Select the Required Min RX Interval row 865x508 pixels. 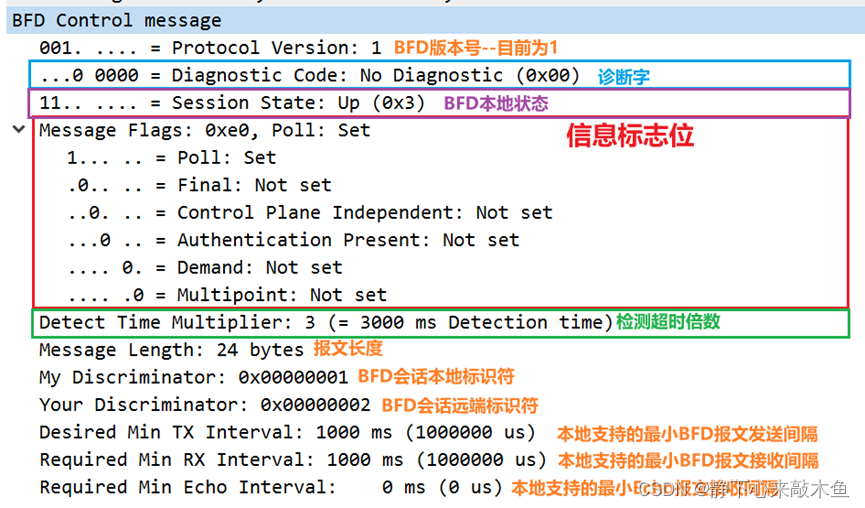pos(292,460)
